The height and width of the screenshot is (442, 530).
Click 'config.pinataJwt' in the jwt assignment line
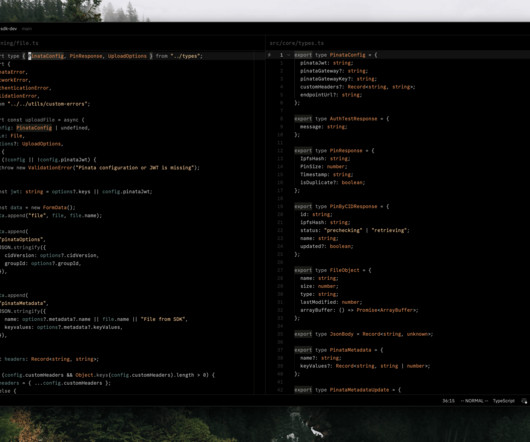click(x=127, y=192)
